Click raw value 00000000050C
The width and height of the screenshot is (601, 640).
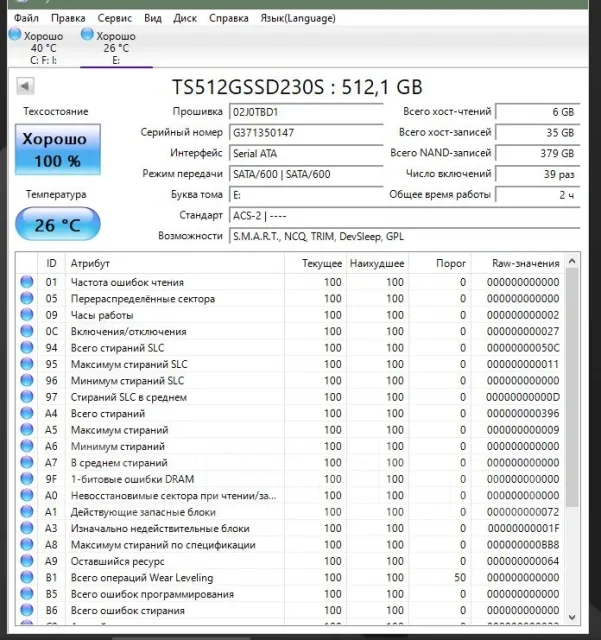(523, 348)
